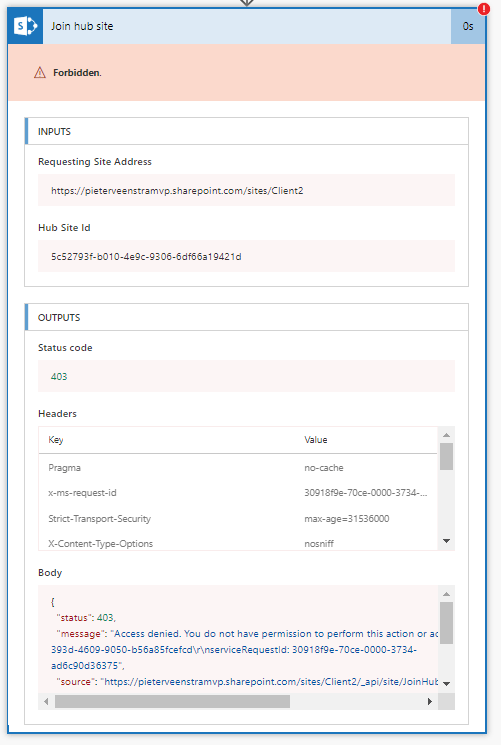This screenshot has height=745, width=501.
Task: Select the Strict-Transport-Security header key
Action: (99, 519)
